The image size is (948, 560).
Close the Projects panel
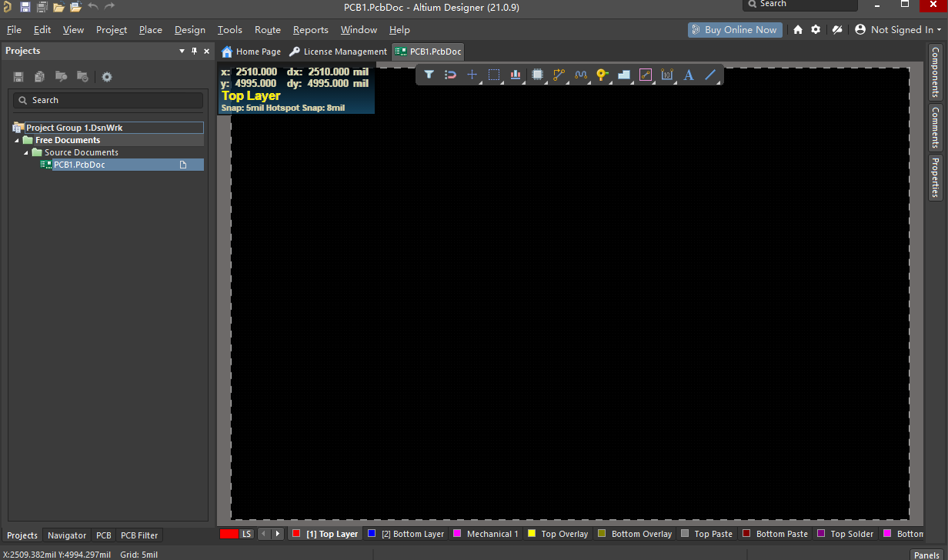click(206, 51)
